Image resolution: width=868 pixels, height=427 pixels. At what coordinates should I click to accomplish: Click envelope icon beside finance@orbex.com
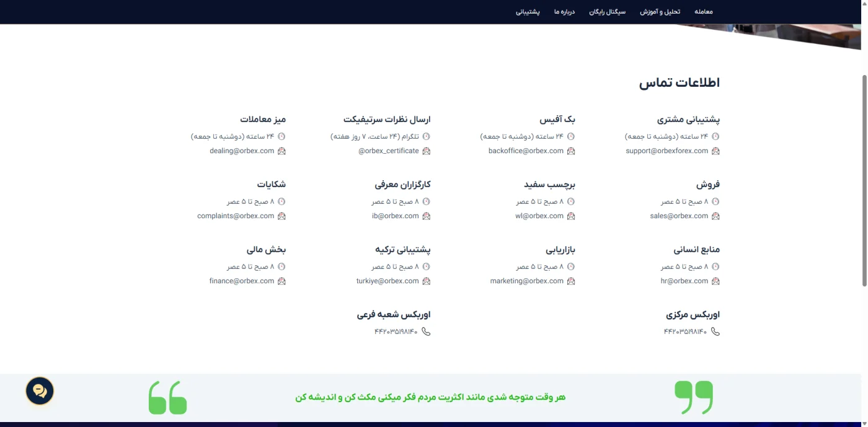[x=281, y=281]
